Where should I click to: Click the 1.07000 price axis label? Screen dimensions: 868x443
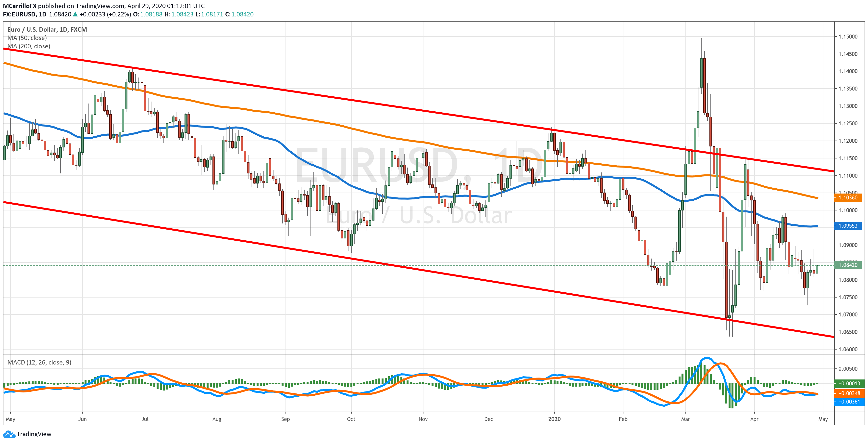tap(848, 314)
